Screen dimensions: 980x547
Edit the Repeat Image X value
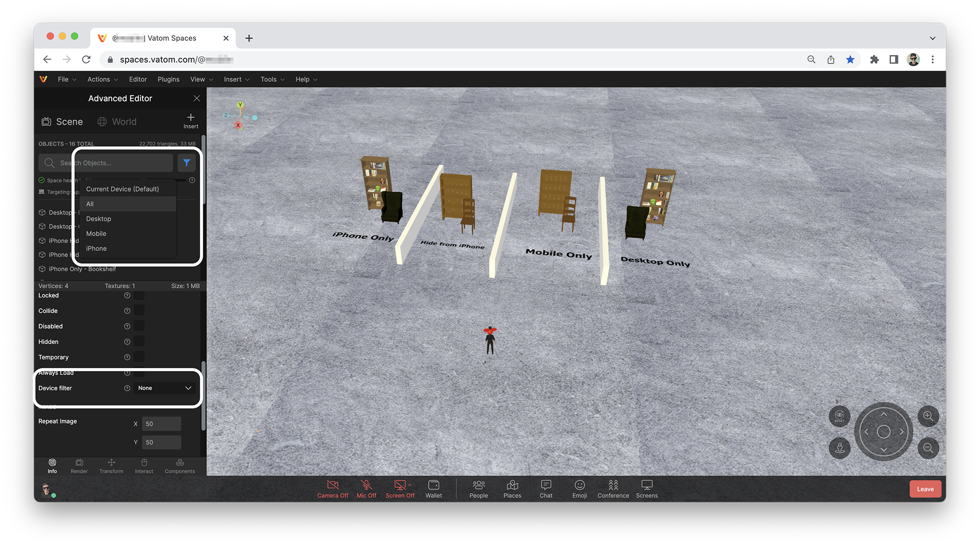[162, 424]
